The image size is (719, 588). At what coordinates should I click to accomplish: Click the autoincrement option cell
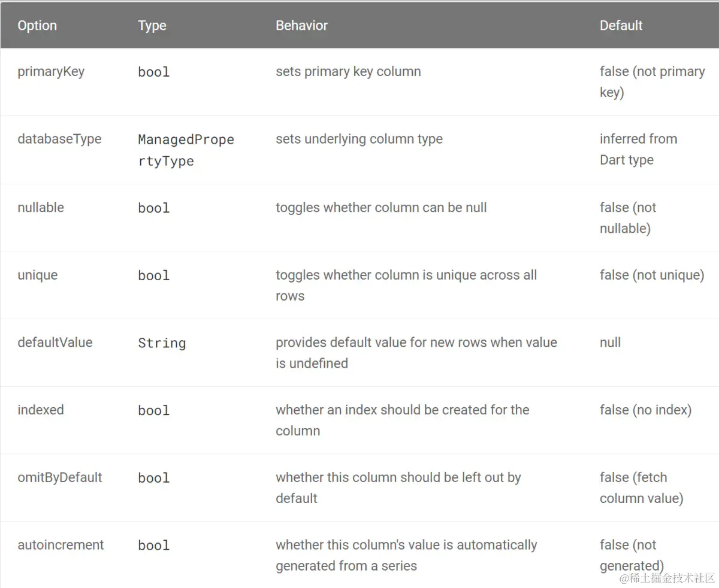(61, 545)
